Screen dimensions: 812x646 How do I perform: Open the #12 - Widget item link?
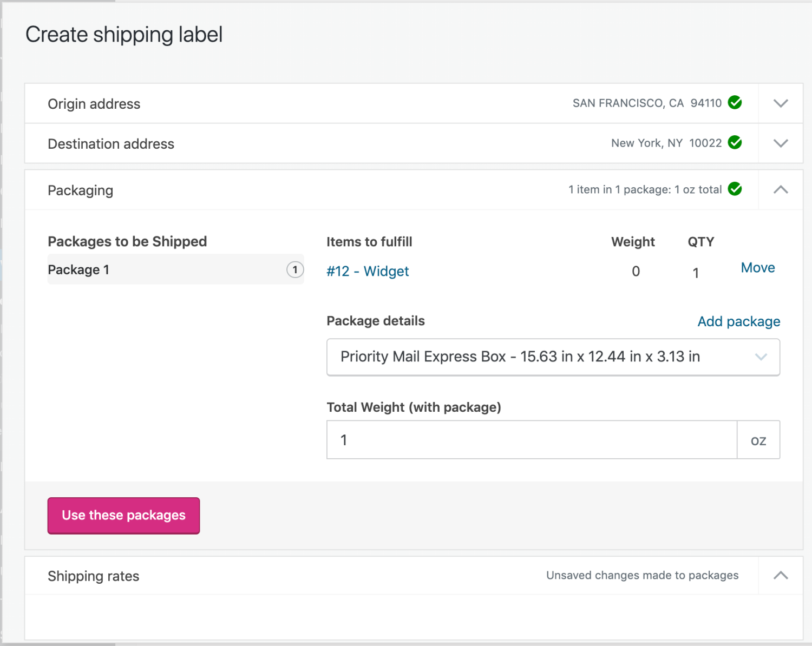tap(368, 271)
